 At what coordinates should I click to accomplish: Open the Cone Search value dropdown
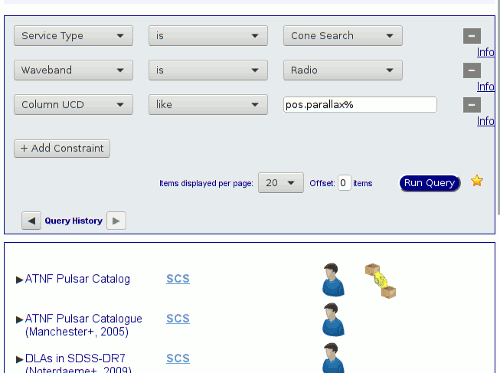pos(343,36)
